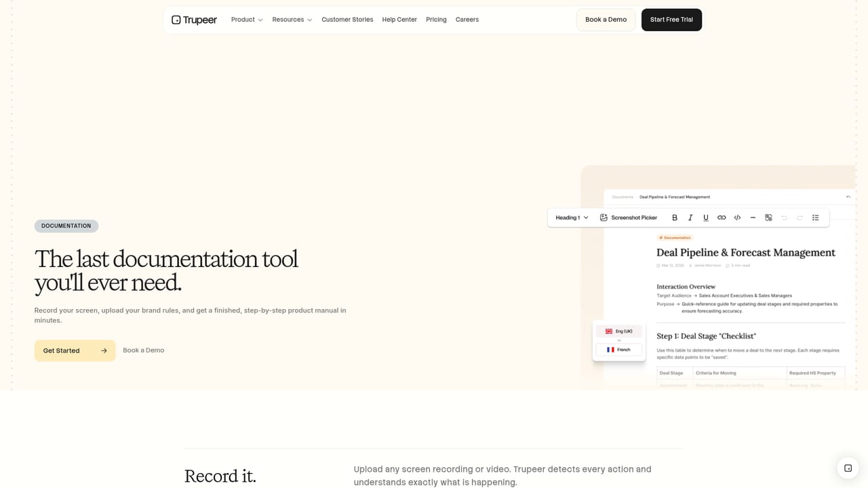The height and width of the screenshot is (488, 868).
Task: Open the Screenshot Picker tool
Action: [629, 218]
